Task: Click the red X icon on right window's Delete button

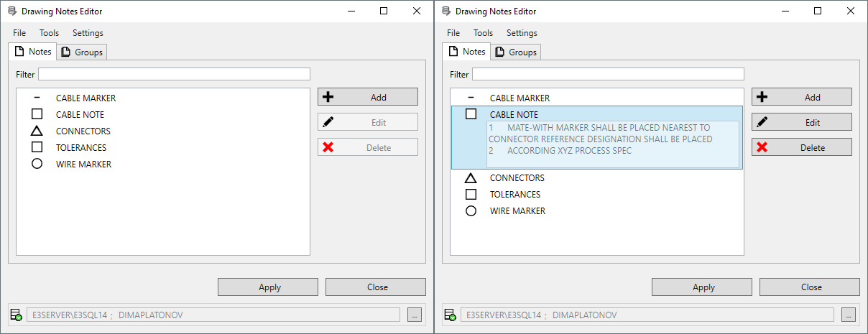Action: pyautogui.click(x=762, y=147)
